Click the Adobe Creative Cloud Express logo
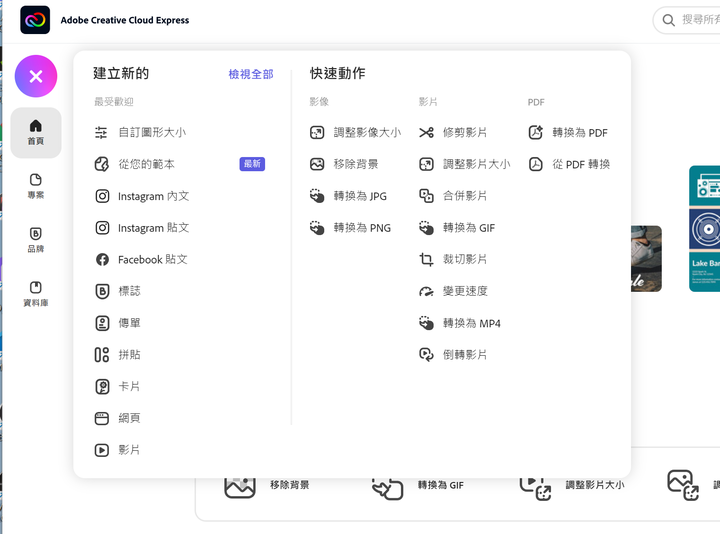The width and height of the screenshot is (720, 534). click(x=35, y=20)
